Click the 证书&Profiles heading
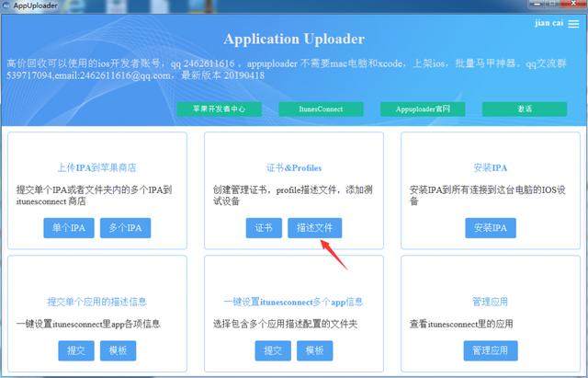Viewport: 588px width, 378px height. click(x=294, y=167)
